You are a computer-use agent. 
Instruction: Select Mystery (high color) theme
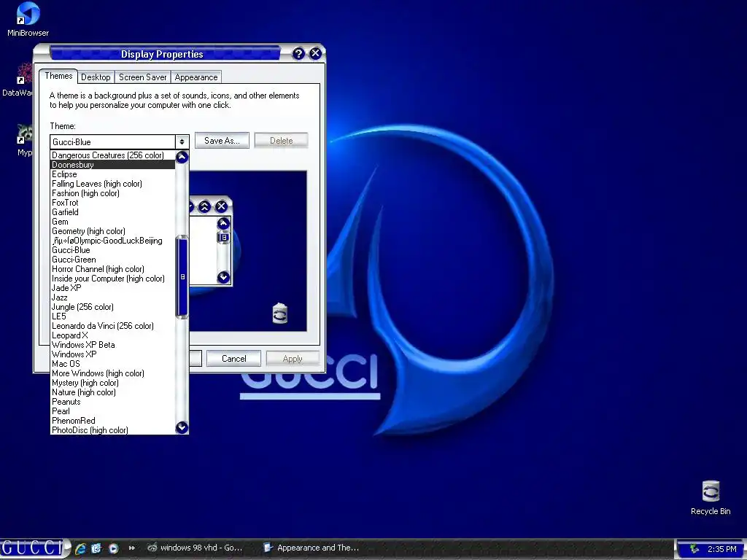point(113,383)
